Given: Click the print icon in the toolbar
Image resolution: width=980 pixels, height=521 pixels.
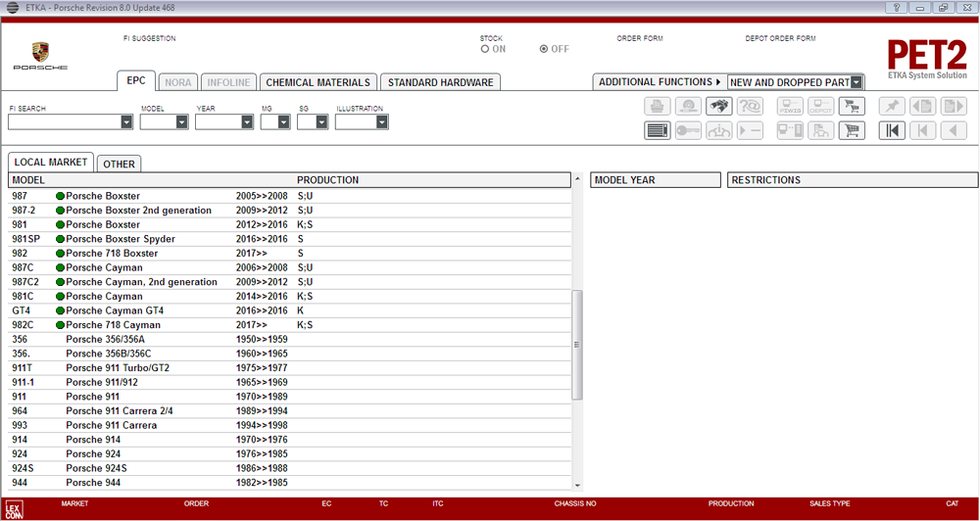Looking at the screenshot, I should pyautogui.click(x=657, y=107).
